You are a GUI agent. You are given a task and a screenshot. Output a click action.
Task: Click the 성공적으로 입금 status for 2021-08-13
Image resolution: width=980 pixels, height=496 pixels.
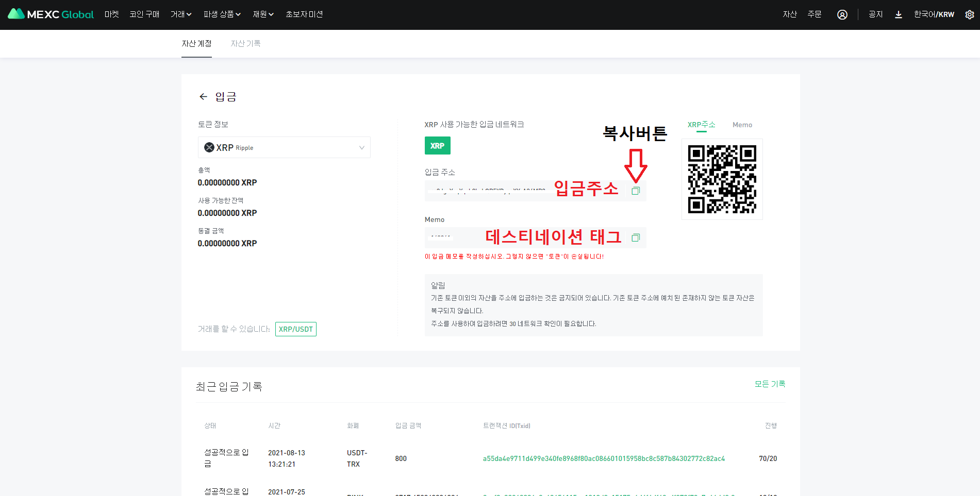click(x=226, y=458)
